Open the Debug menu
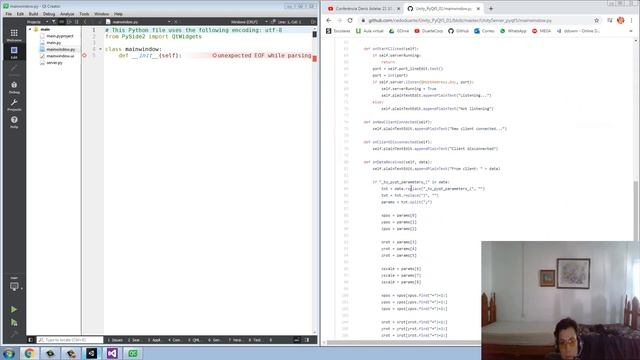The width and height of the screenshot is (640, 360). [49, 14]
